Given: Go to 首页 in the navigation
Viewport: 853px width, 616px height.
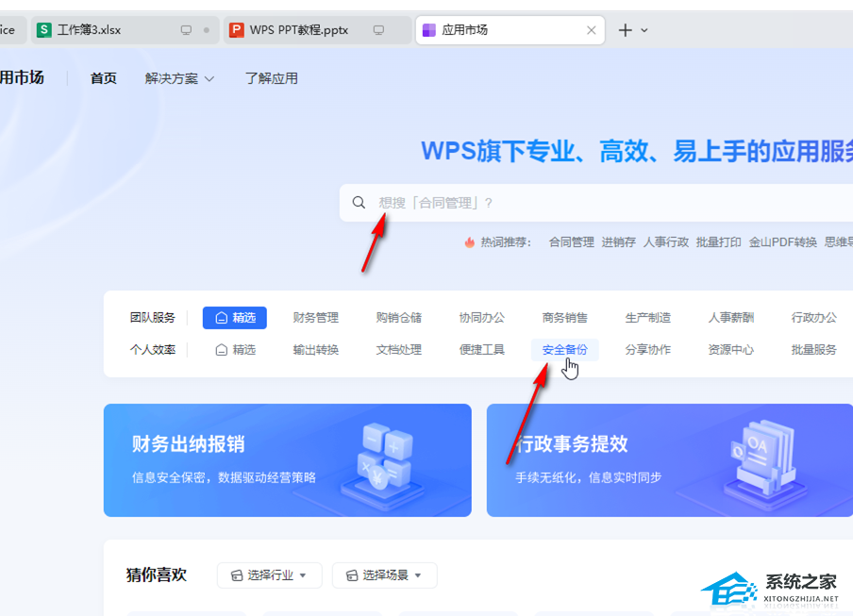Looking at the screenshot, I should click(x=104, y=78).
